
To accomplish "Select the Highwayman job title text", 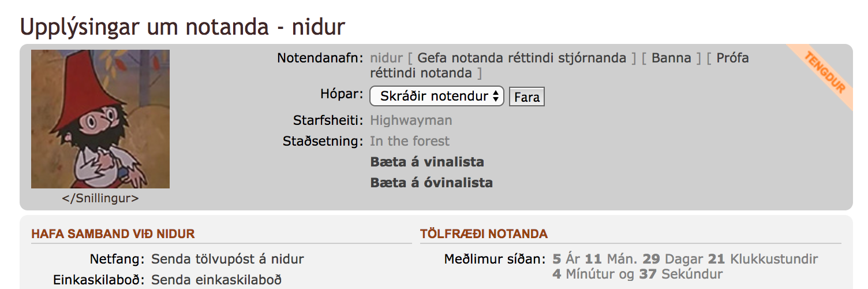I will click(411, 120).
